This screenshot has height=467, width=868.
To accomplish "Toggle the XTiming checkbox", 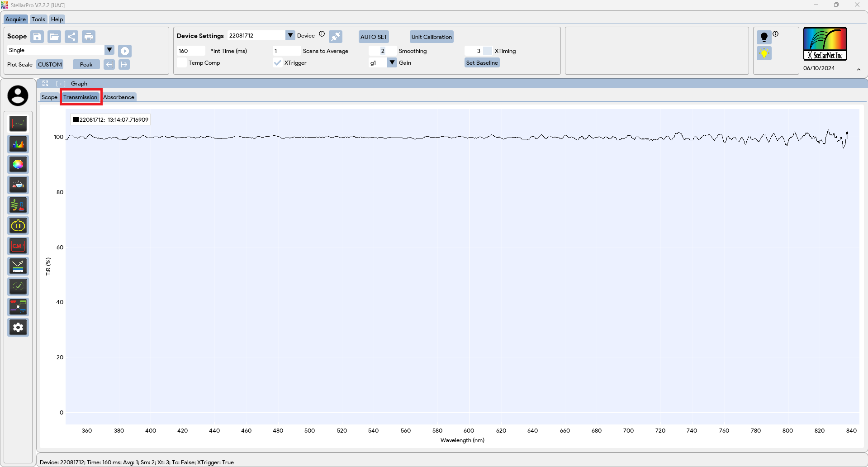I will [x=488, y=51].
